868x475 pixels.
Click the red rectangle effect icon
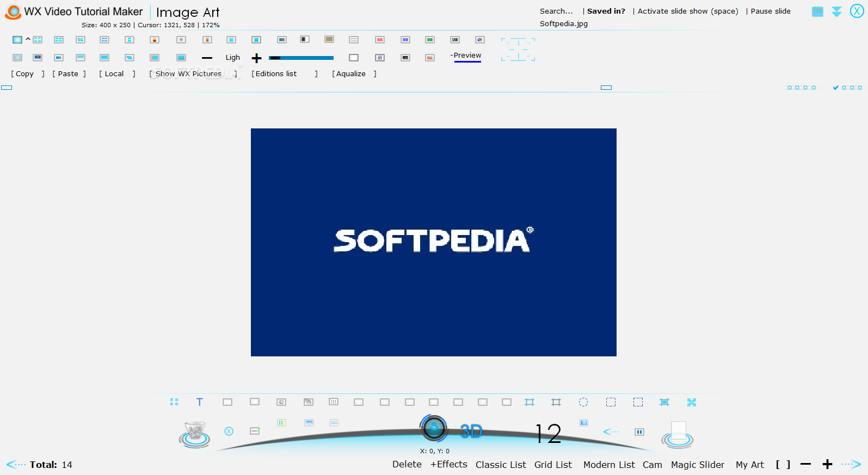[380, 40]
